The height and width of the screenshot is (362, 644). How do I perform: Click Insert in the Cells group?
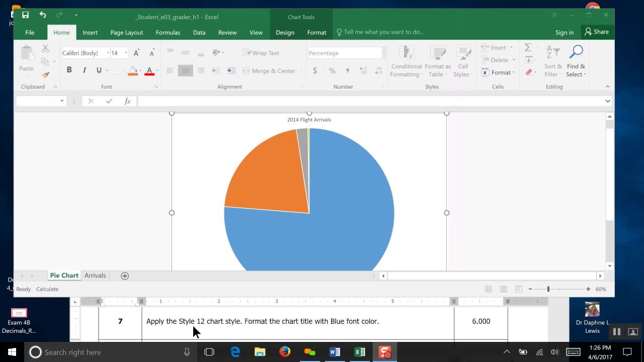click(x=495, y=48)
